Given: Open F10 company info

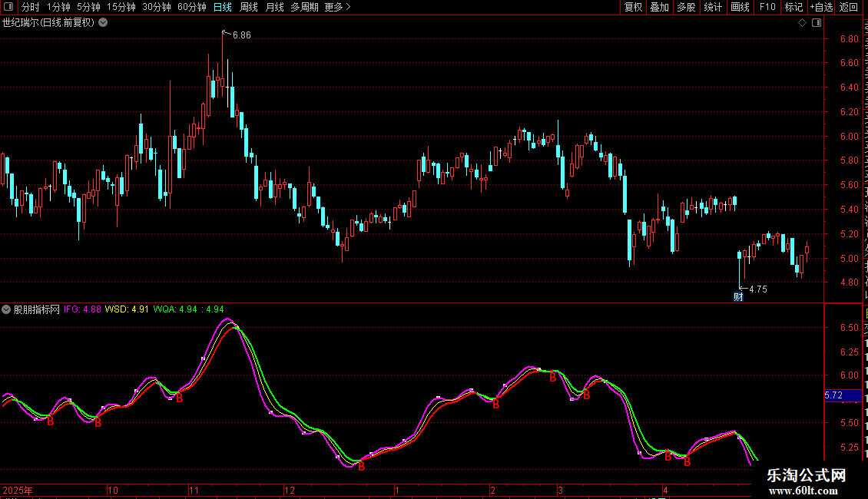Looking at the screenshot, I should (x=767, y=7).
